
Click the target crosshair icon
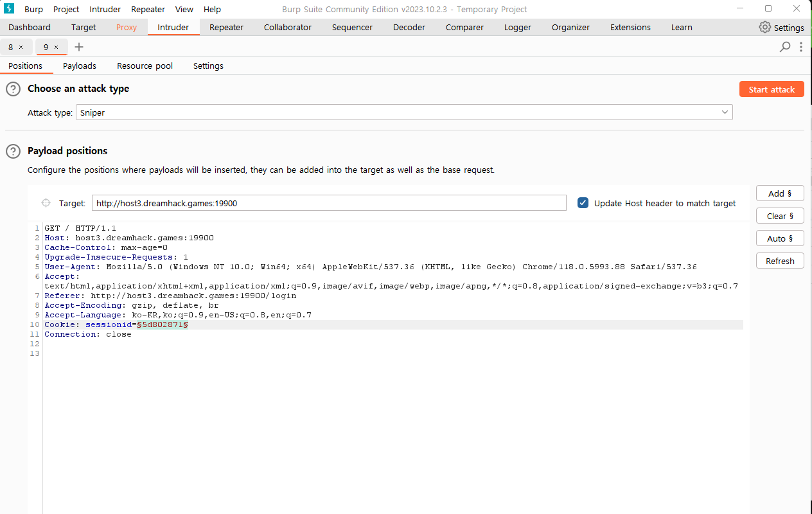pyautogui.click(x=46, y=203)
